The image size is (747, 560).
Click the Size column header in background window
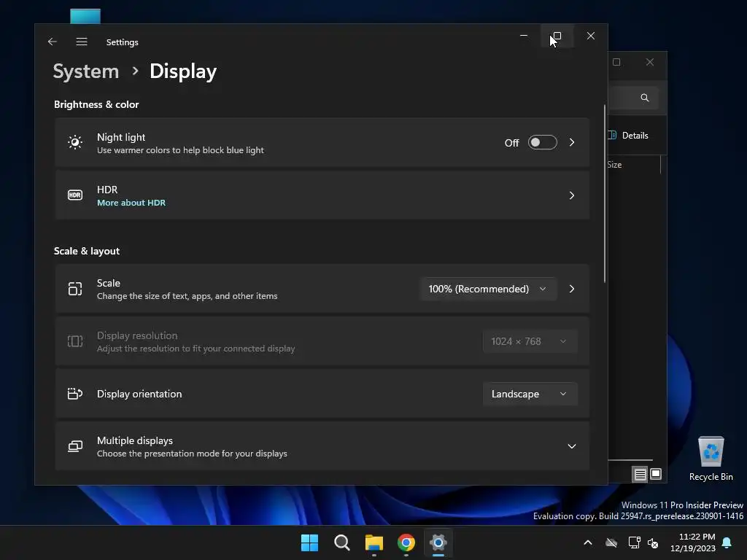(x=614, y=165)
